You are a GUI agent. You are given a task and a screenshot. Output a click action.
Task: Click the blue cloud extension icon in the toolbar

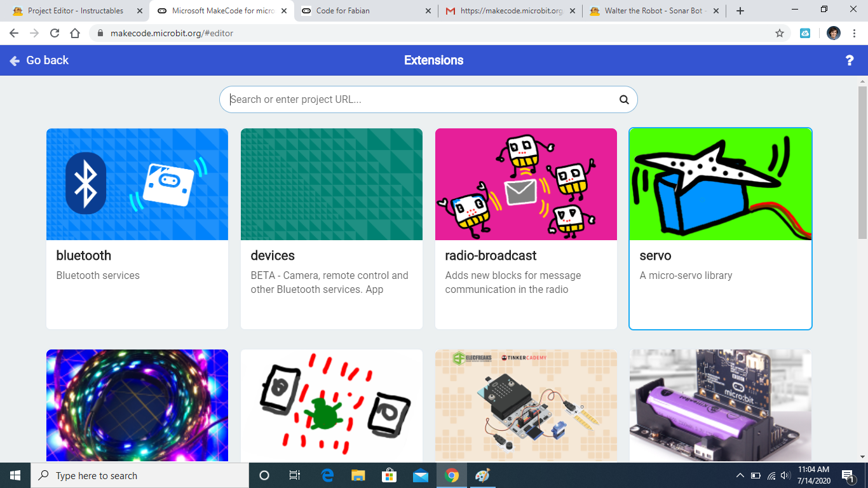(x=805, y=33)
